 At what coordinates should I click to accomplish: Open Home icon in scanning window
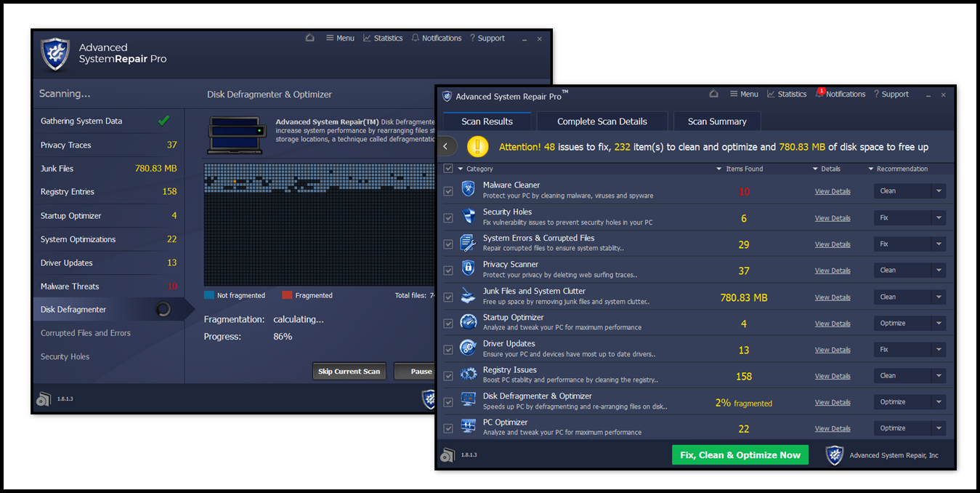coord(310,38)
